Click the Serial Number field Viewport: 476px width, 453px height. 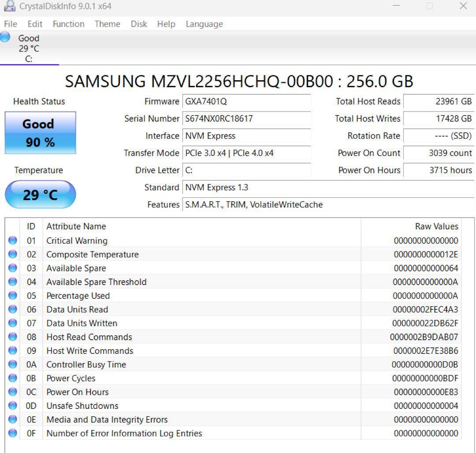tap(246, 119)
